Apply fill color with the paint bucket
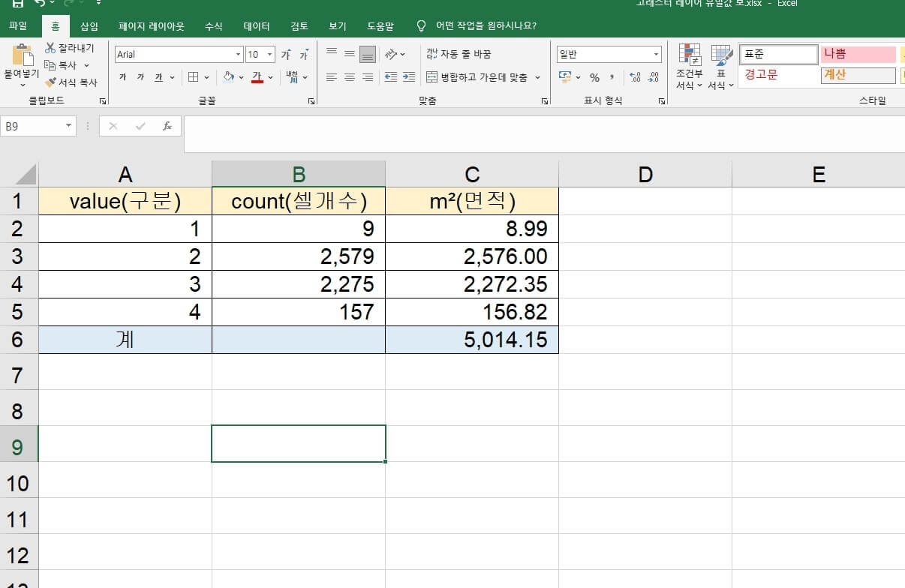 229,77
